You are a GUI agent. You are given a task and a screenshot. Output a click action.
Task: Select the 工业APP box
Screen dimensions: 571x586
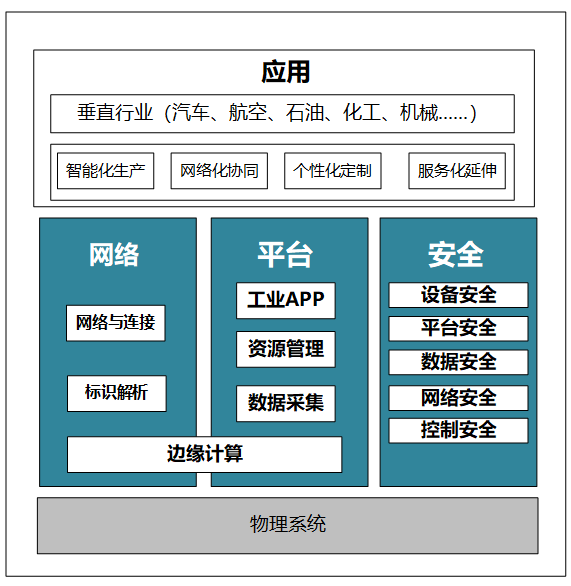click(286, 300)
